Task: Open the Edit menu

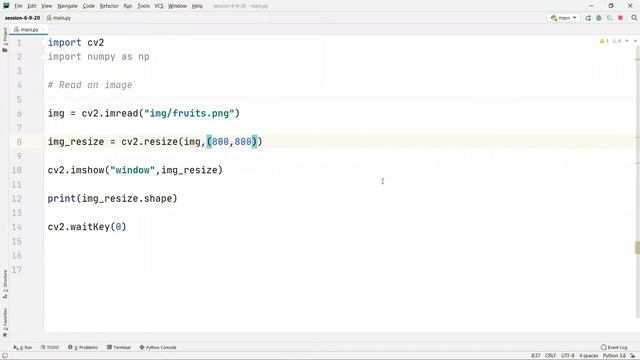Action: click(32, 6)
